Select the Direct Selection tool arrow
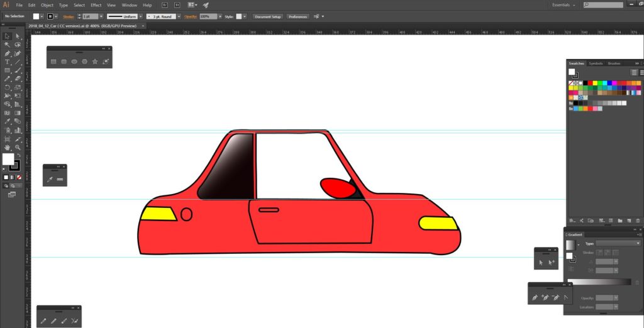644x328 pixels. click(x=18, y=36)
